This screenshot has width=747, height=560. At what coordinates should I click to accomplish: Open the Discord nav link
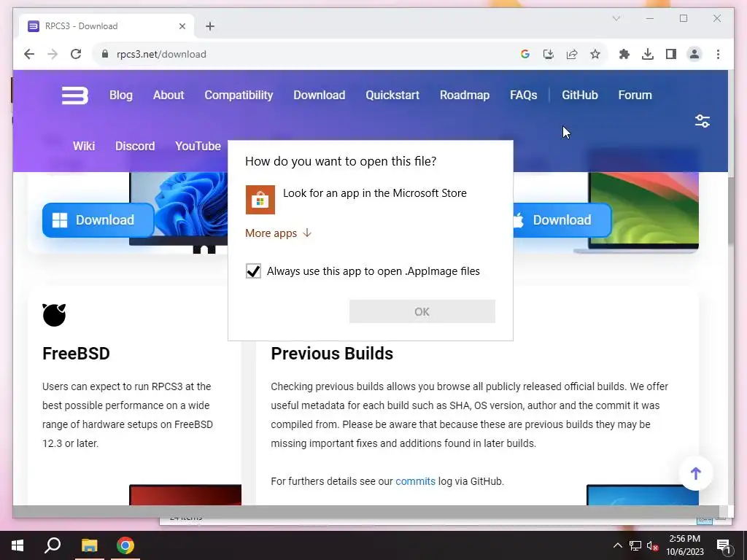[135, 146]
